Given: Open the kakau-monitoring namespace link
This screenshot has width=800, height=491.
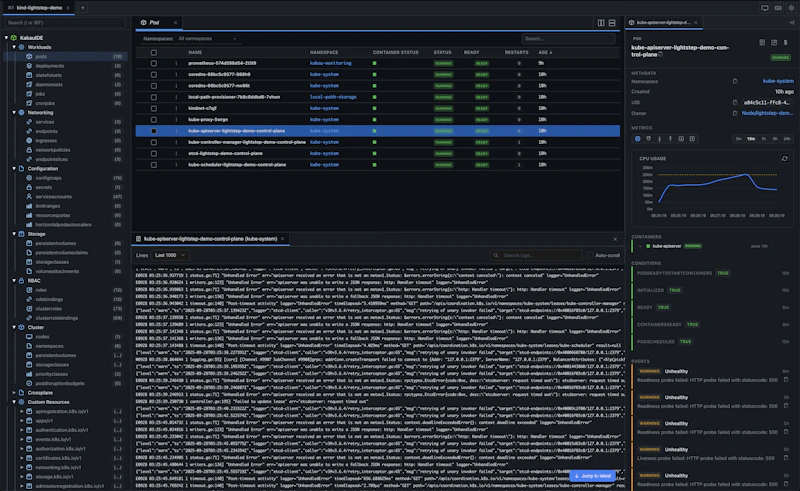Looking at the screenshot, I should [x=331, y=63].
